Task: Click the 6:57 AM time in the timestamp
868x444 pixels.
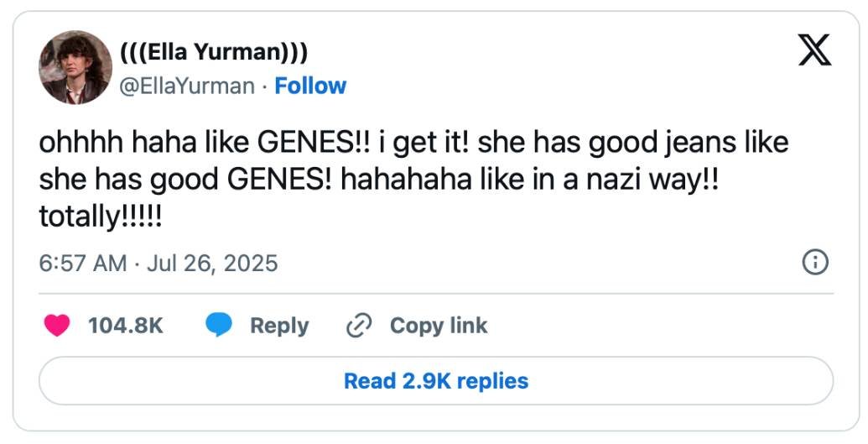Action: coord(82,264)
